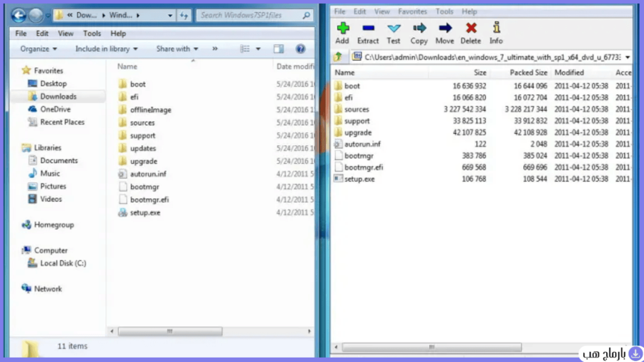This screenshot has width=644, height=362.
Task: Click the 7-Zip horizontal scrollbar thumb
Action: (431, 347)
